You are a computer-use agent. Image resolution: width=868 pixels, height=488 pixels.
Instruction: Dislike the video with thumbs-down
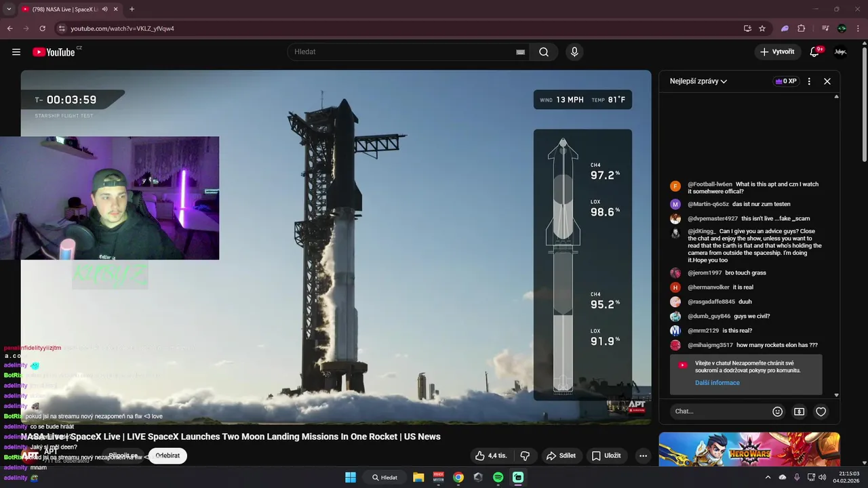(x=525, y=455)
